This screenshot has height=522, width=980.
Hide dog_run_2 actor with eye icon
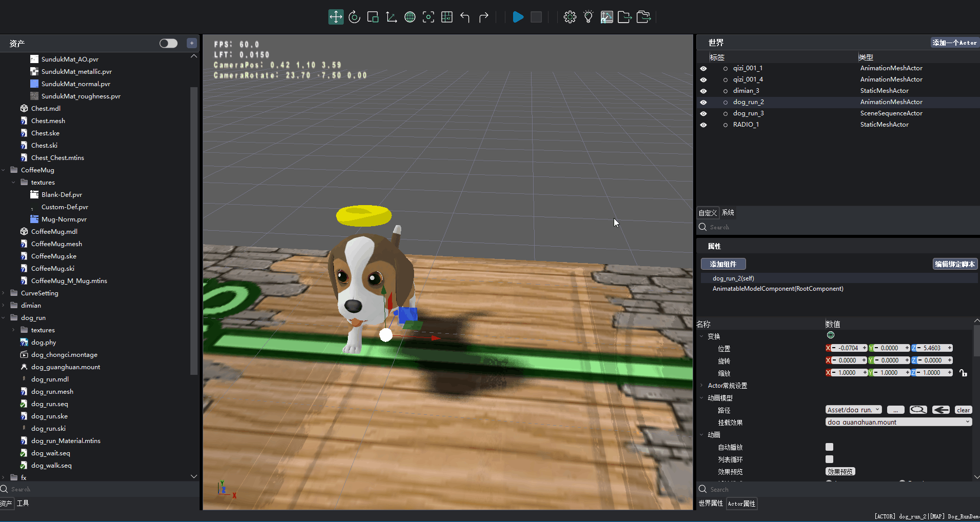coord(703,102)
